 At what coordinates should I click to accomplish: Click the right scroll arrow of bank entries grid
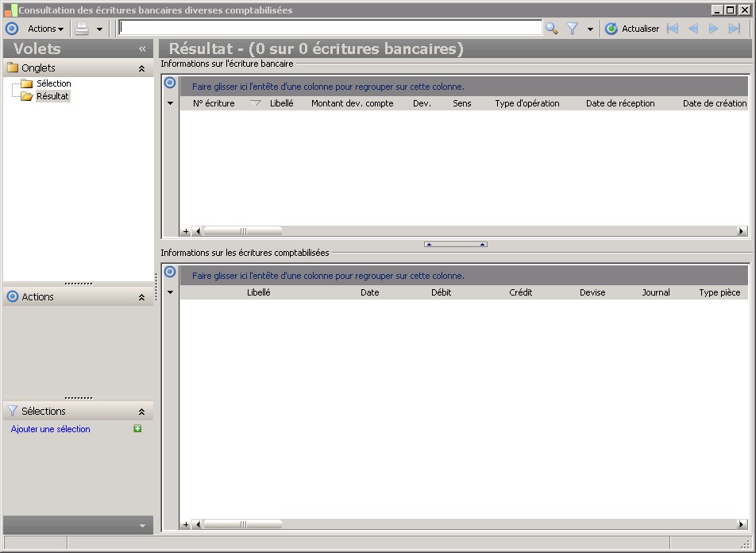tap(742, 232)
